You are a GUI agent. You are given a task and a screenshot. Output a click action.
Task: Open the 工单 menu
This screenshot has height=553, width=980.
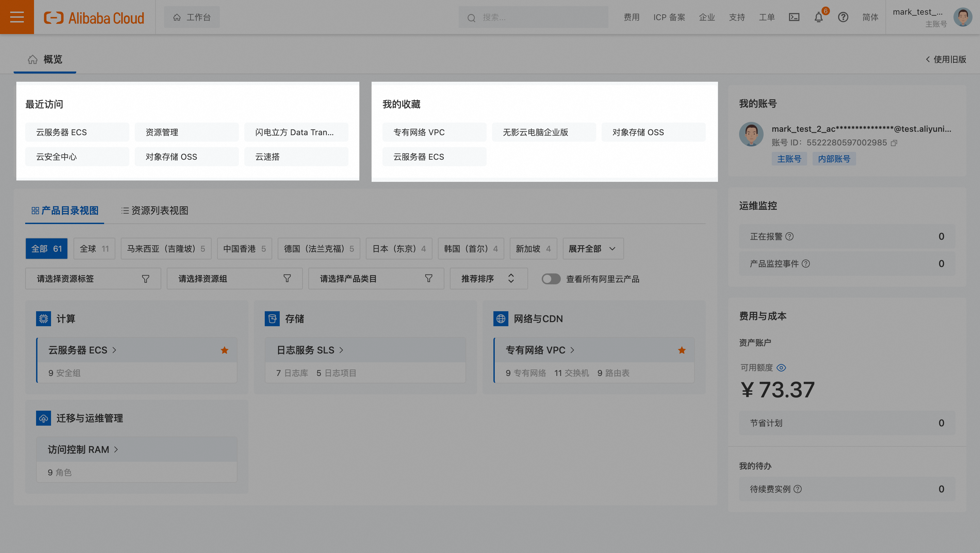coord(767,17)
